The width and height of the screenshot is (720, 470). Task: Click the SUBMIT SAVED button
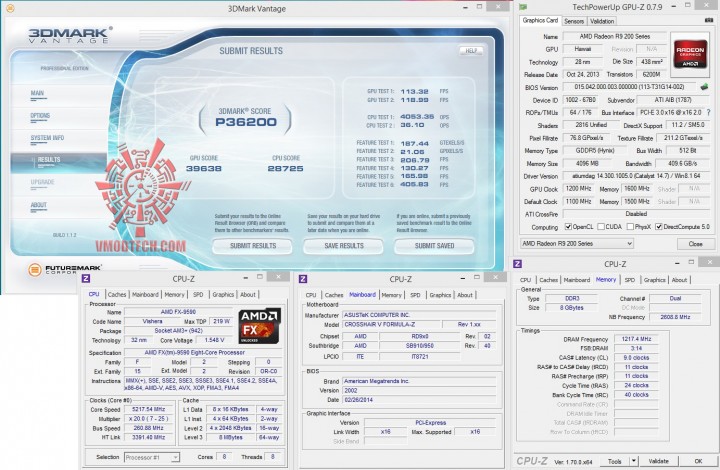coord(434,246)
